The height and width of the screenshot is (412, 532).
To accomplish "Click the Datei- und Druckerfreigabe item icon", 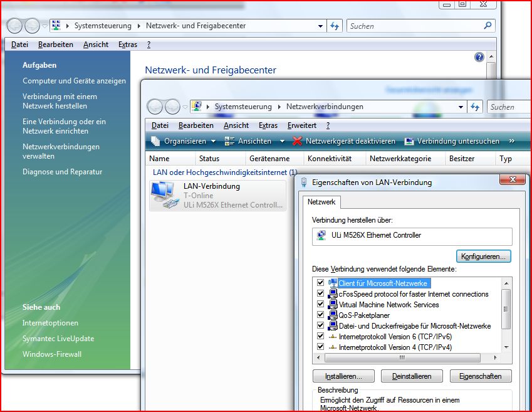I will click(x=333, y=325).
